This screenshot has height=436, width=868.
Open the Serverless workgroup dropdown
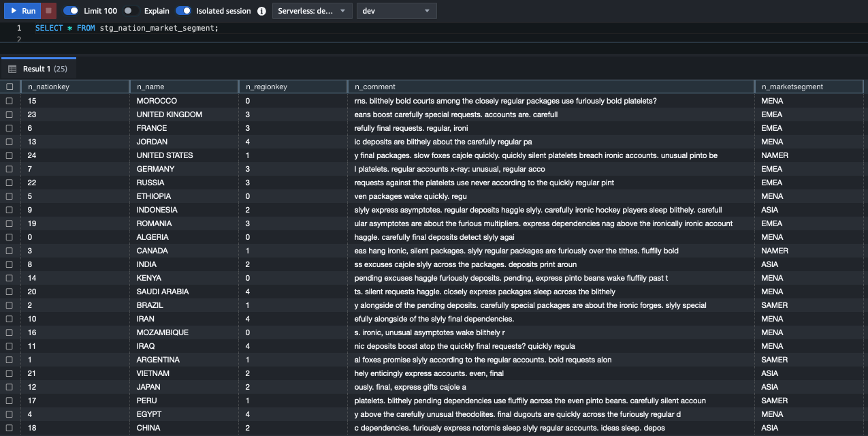tap(312, 11)
